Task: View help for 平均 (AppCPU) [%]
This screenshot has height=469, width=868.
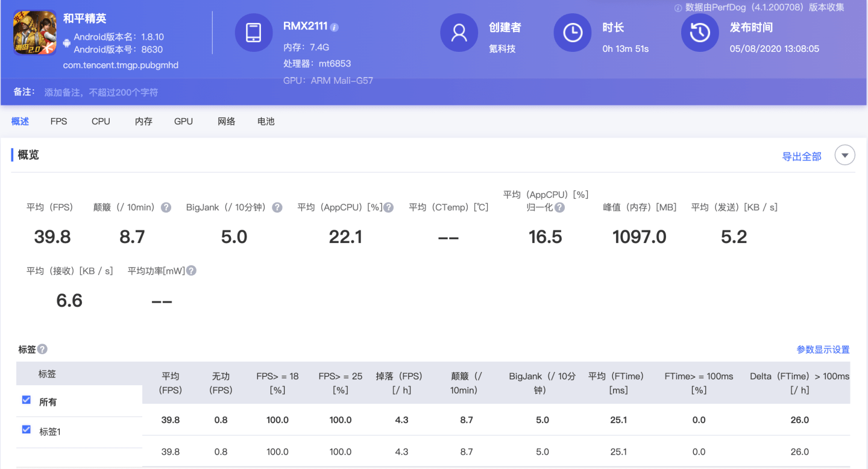Action: (x=388, y=207)
